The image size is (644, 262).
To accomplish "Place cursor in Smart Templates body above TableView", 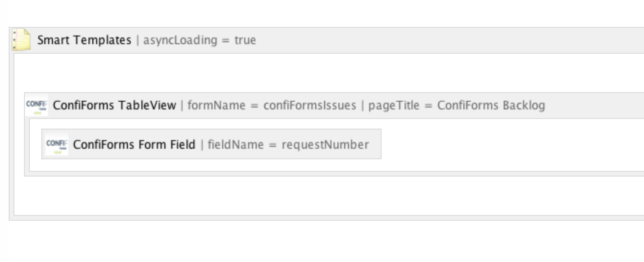I will click(x=329, y=72).
